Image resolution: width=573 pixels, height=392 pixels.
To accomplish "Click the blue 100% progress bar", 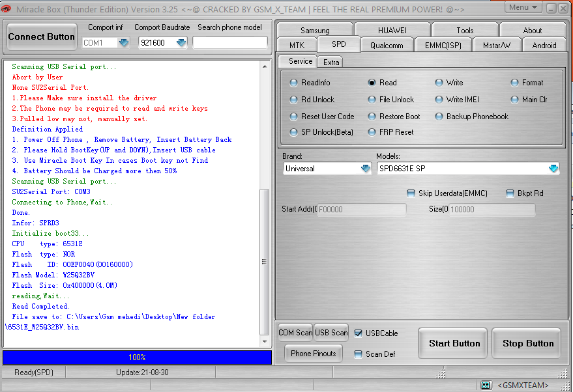I will coord(137,357).
